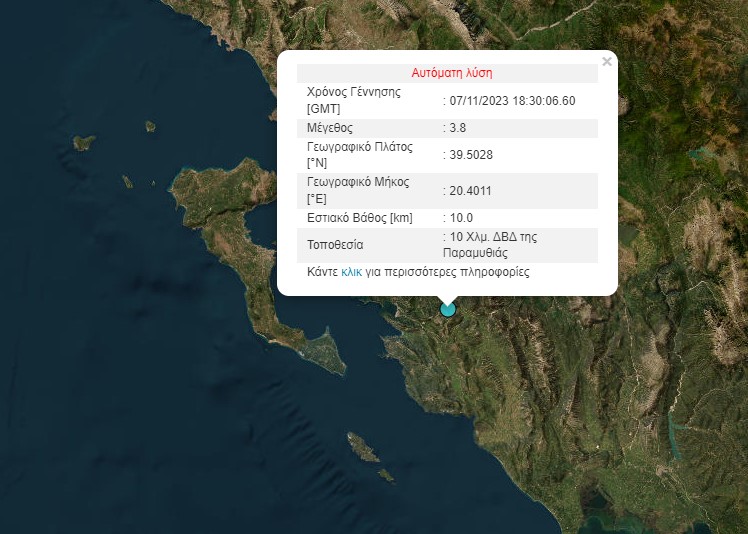
Task: Click the 'Μέγεθος' row label
Action: click(329, 128)
